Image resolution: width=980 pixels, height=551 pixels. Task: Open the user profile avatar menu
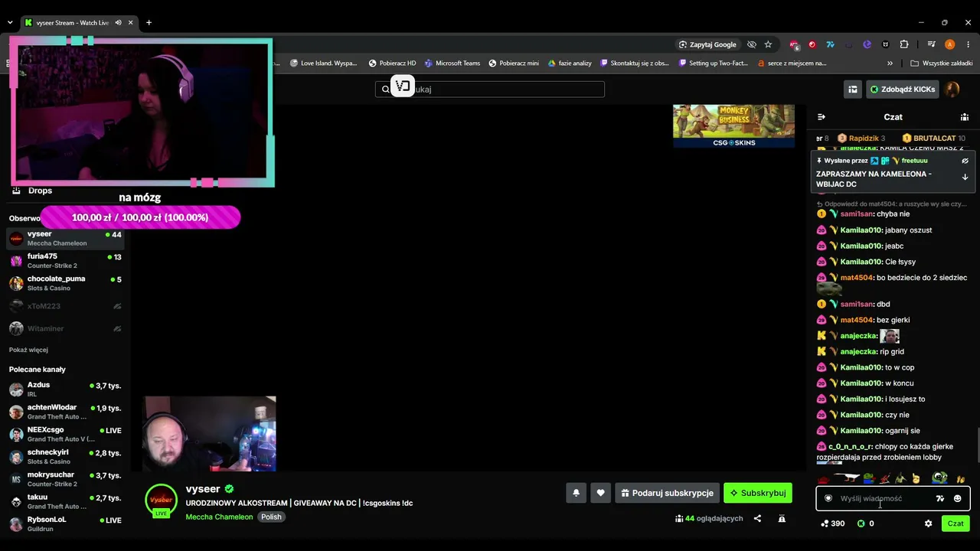pos(952,90)
